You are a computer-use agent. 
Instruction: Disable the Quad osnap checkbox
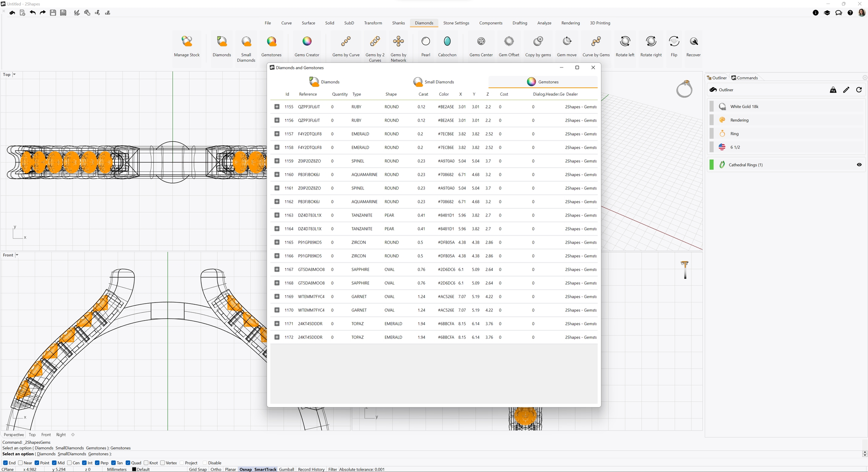[x=128, y=463]
